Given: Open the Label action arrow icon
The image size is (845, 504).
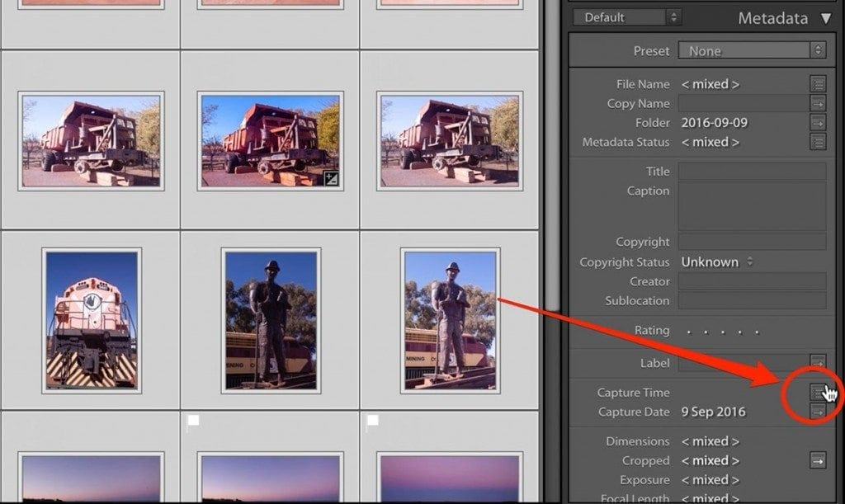Looking at the screenshot, I should point(817,362).
